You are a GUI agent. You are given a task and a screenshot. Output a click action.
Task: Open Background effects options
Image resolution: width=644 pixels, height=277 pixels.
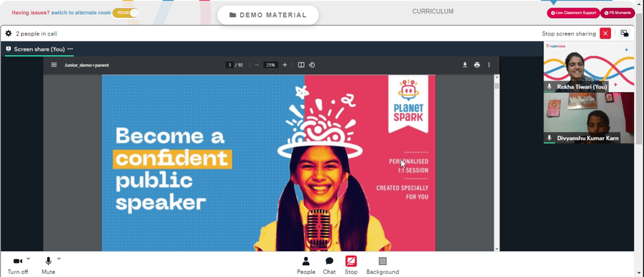pos(383,265)
